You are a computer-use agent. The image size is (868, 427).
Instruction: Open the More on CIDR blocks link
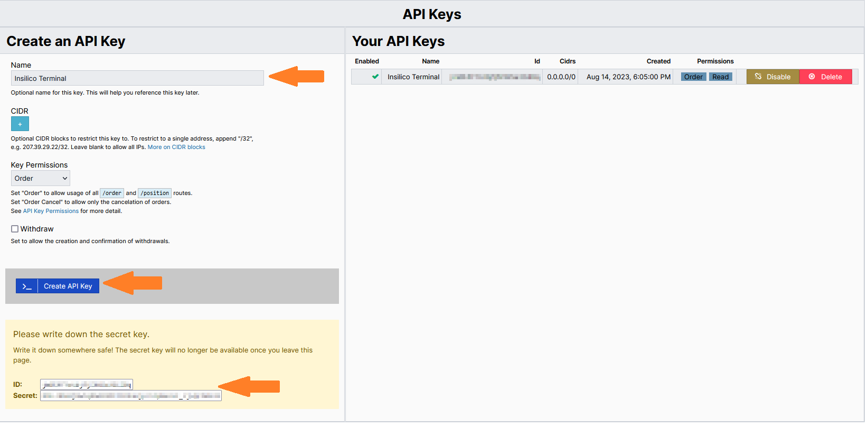(176, 147)
